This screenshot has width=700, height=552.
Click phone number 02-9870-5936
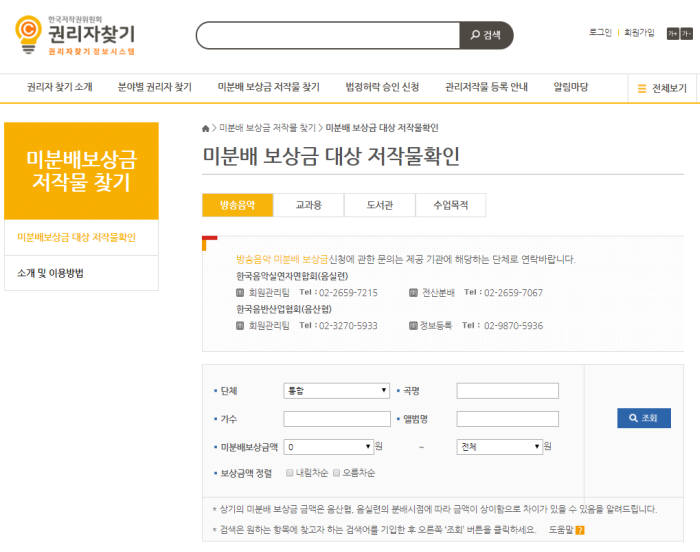pyautogui.click(x=513, y=326)
